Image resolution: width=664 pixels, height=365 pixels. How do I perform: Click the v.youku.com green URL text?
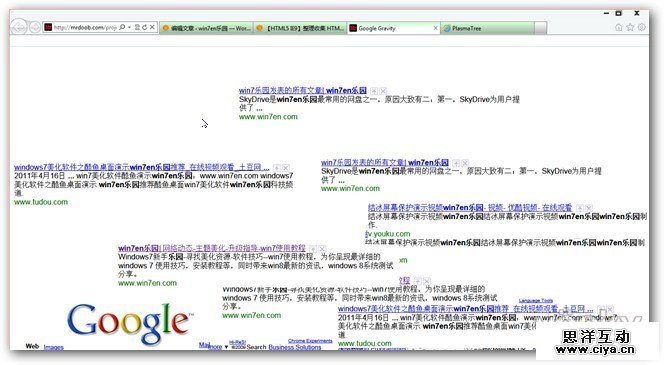pos(388,234)
